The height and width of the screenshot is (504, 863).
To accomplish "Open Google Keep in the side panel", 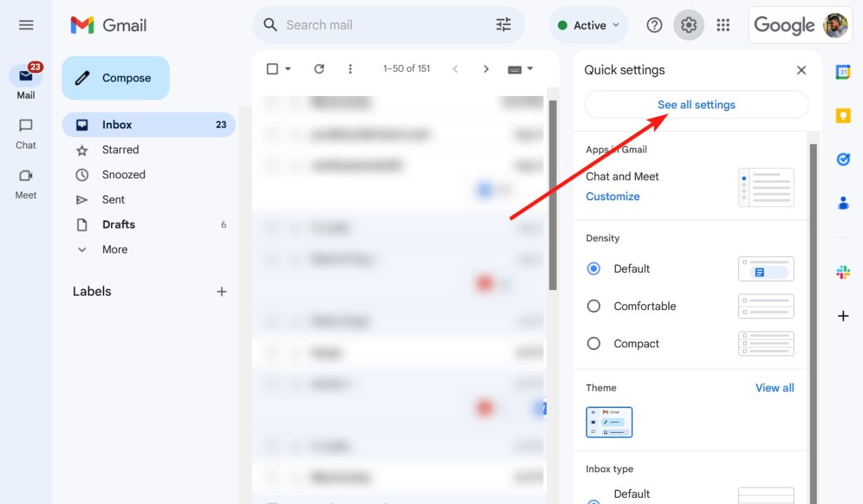I will click(843, 115).
